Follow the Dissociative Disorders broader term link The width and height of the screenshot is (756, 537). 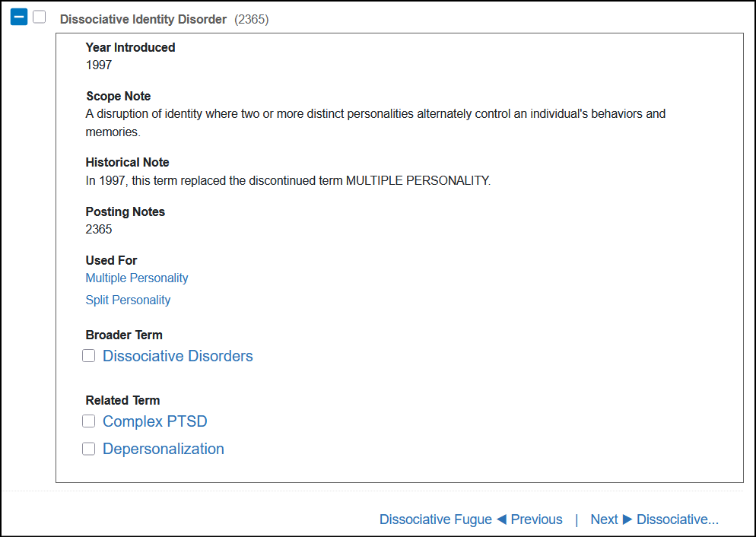point(177,357)
